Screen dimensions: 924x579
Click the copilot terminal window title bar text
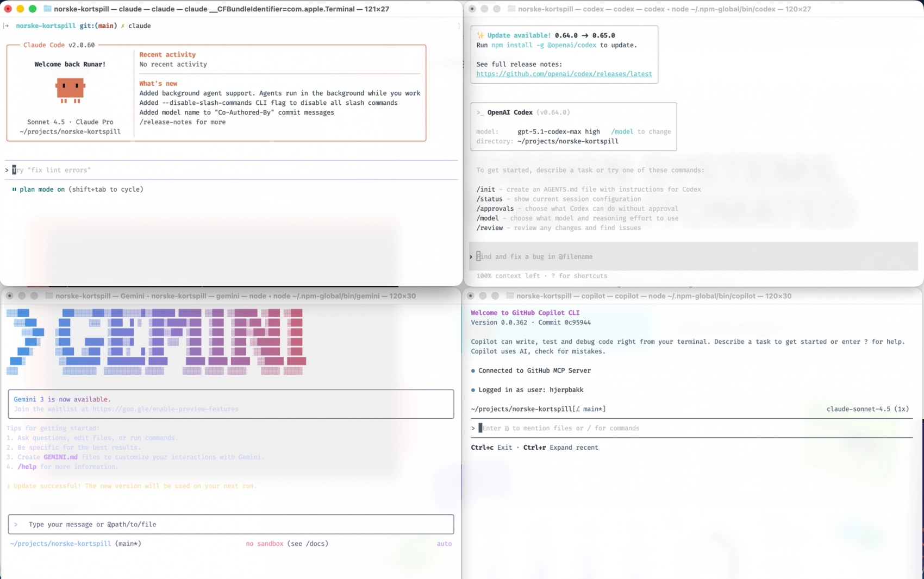pyautogui.click(x=654, y=295)
